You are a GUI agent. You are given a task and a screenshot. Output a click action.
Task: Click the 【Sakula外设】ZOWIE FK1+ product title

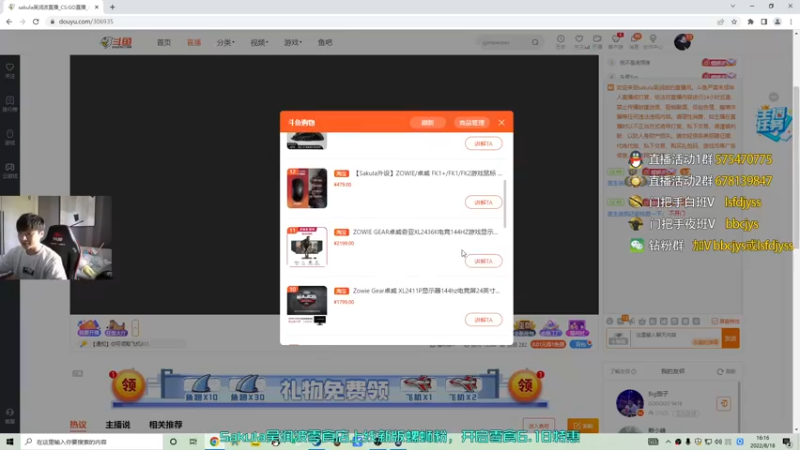click(x=428, y=173)
